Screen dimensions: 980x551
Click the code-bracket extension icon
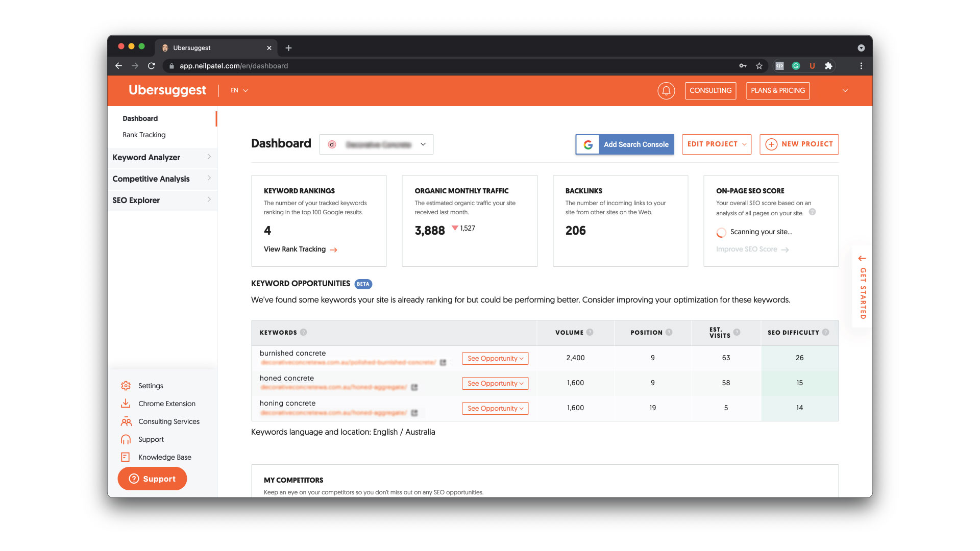tap(779, 66)
